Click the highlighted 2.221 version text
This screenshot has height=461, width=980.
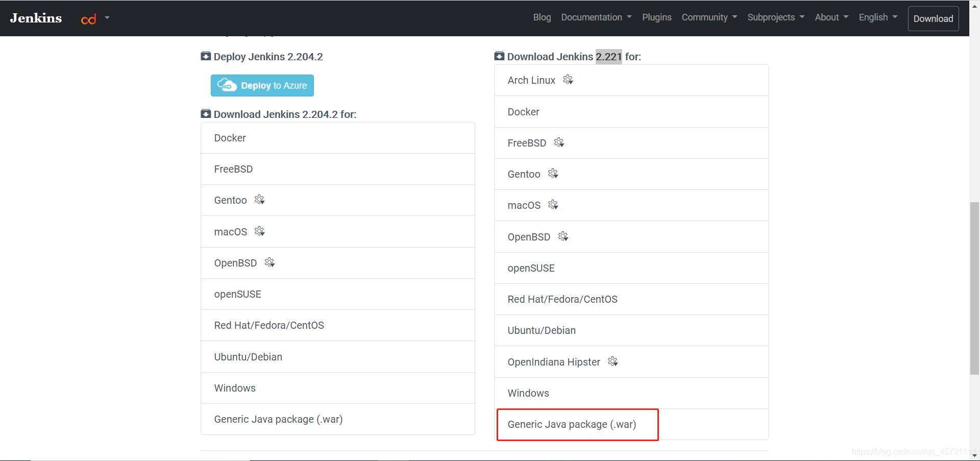pyautogui.click(x=609, y=57)
